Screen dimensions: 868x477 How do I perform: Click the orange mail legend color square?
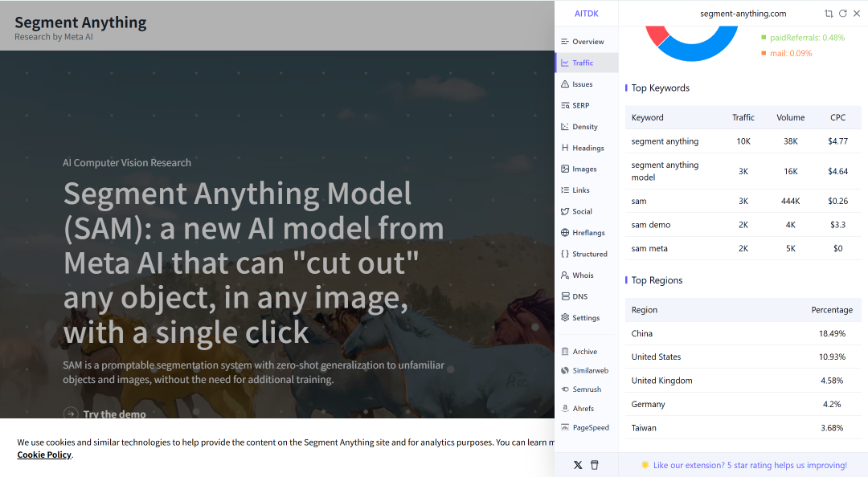764,53
